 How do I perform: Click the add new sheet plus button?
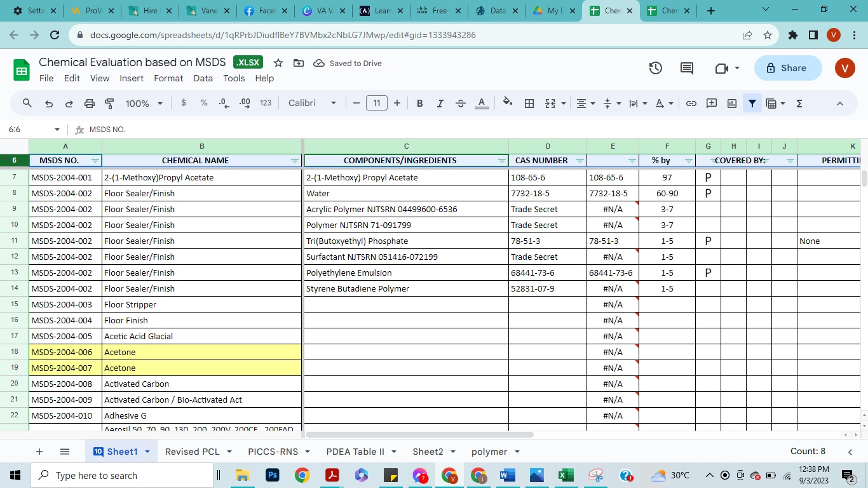39,452
